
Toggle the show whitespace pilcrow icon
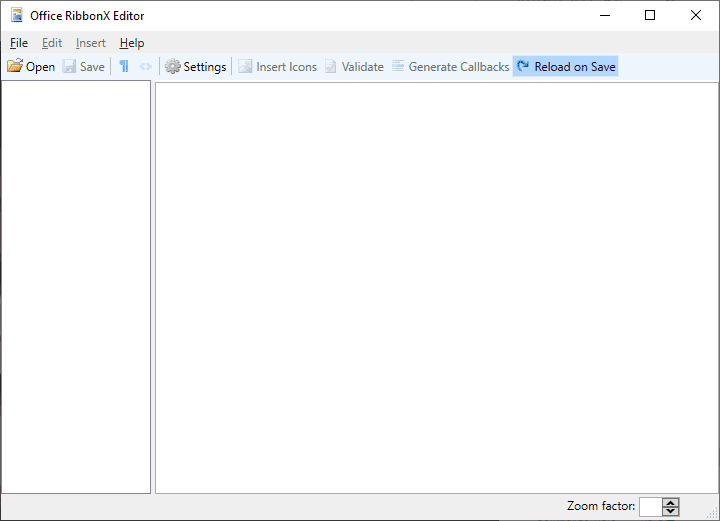pos(124,67)
